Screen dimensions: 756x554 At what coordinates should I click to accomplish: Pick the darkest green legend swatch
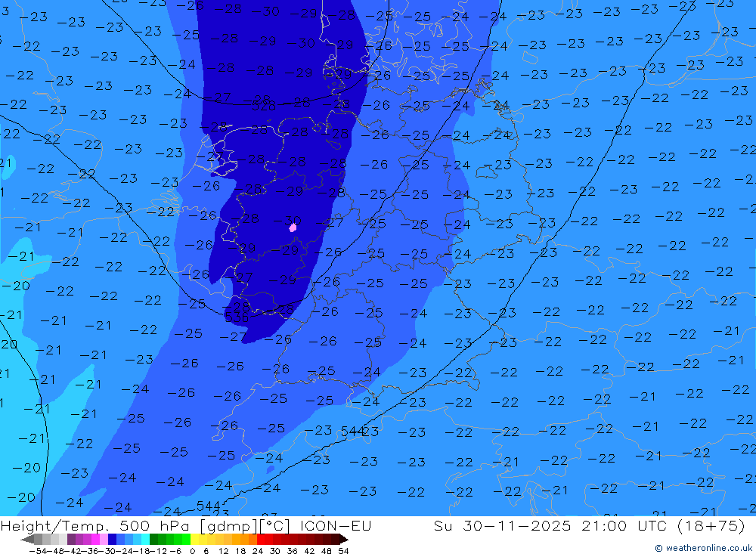[x=153, y=539]
